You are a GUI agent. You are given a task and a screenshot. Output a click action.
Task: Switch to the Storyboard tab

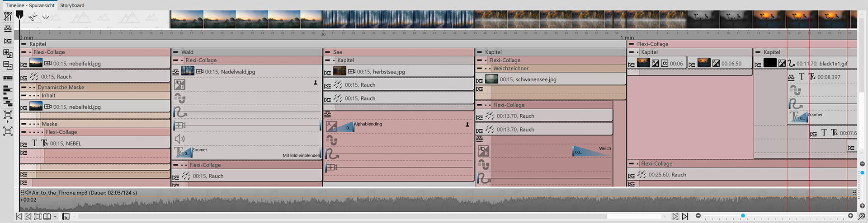pyautogui.click(x=72, y=5)
